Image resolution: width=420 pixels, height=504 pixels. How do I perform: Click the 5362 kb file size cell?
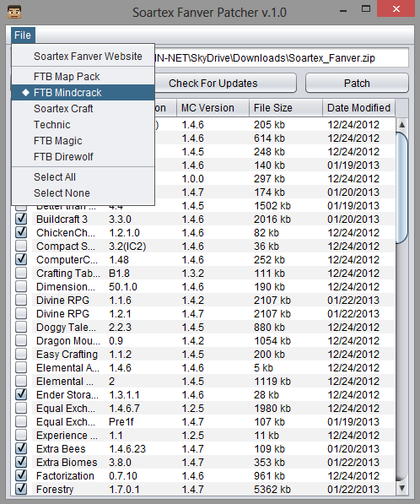[272, 489]
